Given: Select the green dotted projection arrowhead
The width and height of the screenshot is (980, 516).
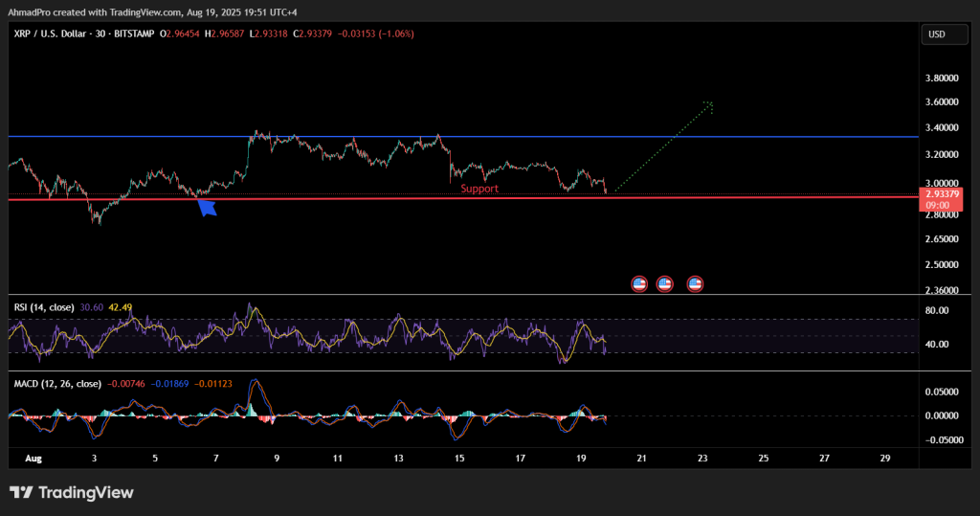Looking at the screenshot, I should (x=708, y=103).
